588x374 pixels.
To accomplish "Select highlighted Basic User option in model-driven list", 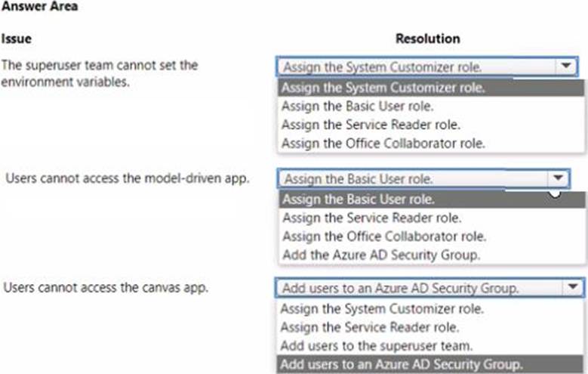I will pyautogui.click(x=359, y=199).
